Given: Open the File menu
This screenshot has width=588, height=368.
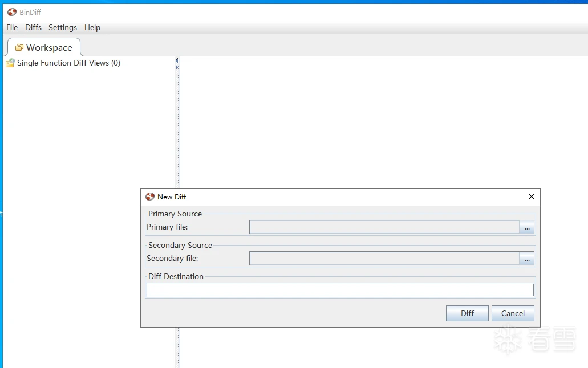Looking at the screenshot, I should tap(12, 27).
